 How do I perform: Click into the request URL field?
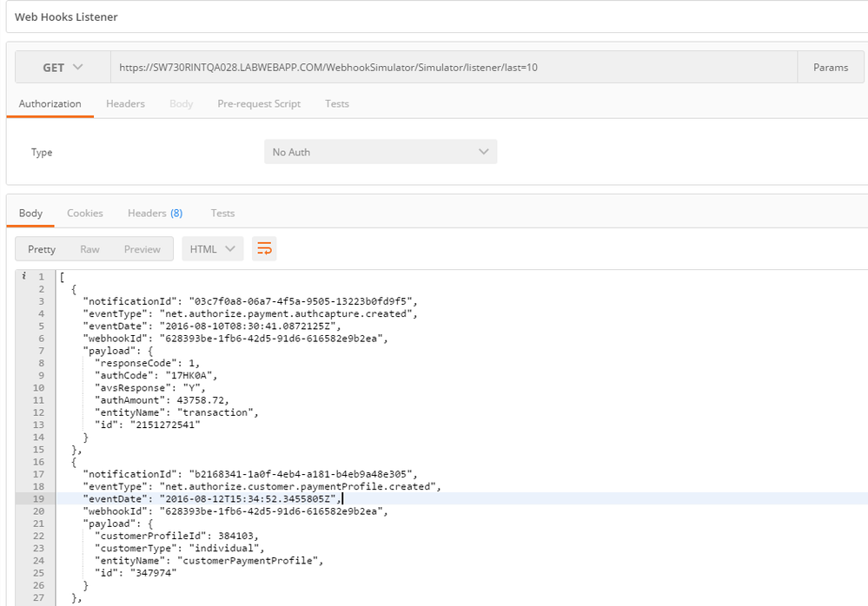pyautogui.click(x=452, y=68)
